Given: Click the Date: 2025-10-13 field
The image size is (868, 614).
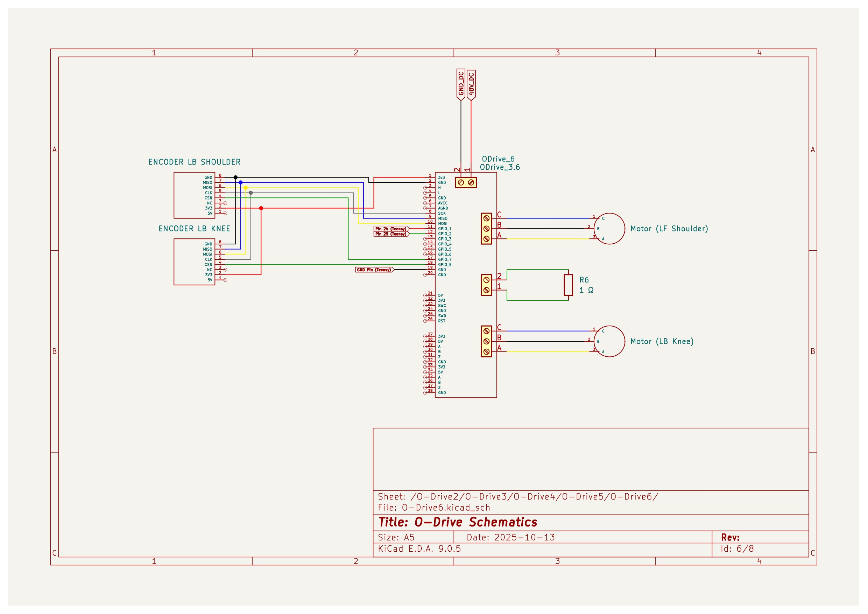Looking at the screenshot, I should [x=511, y=537].
